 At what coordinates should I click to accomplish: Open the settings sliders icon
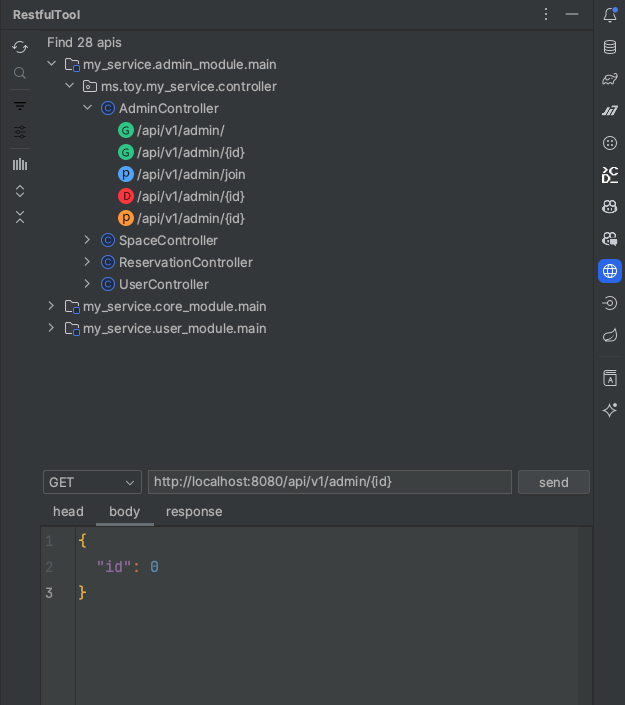[x=20, y=132]
